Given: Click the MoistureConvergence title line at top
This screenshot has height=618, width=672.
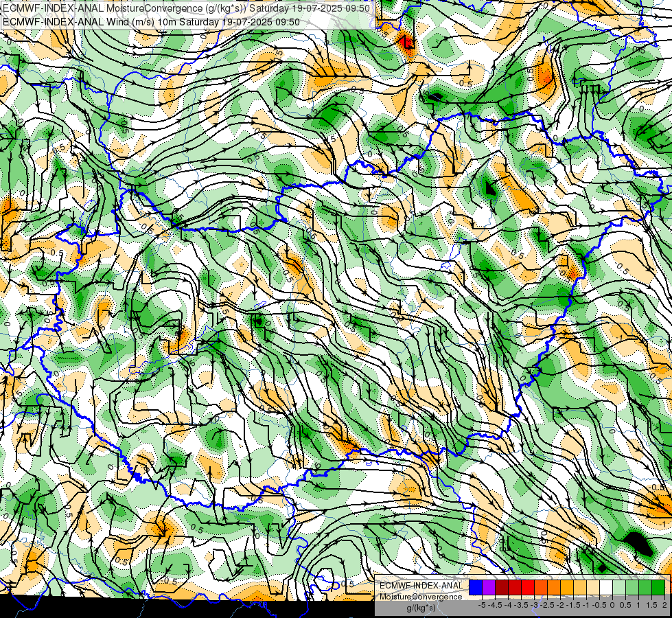Looking at the screenshot, I should pyautogui.click(x=187, y=8).
